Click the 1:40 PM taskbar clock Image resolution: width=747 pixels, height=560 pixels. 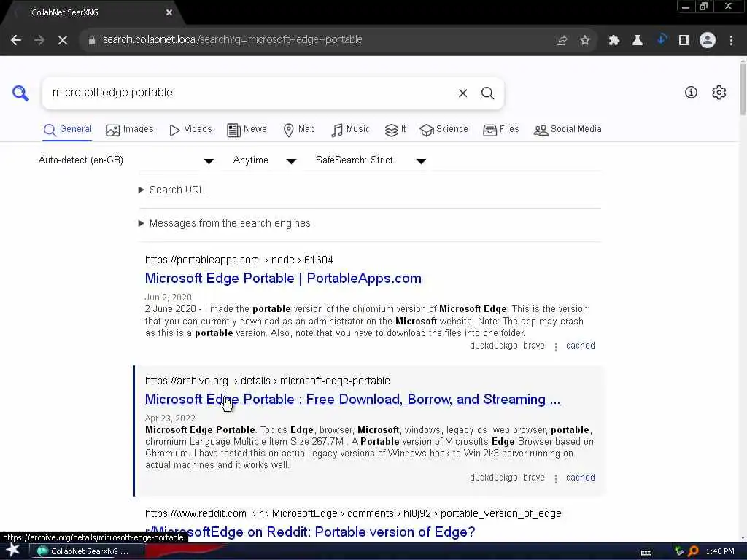point(720,551)
